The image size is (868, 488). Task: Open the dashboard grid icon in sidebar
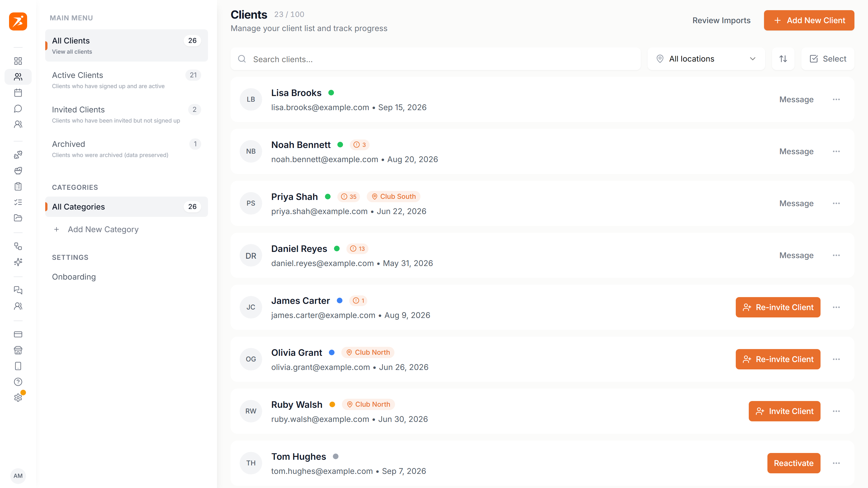(x=18, y=61)
